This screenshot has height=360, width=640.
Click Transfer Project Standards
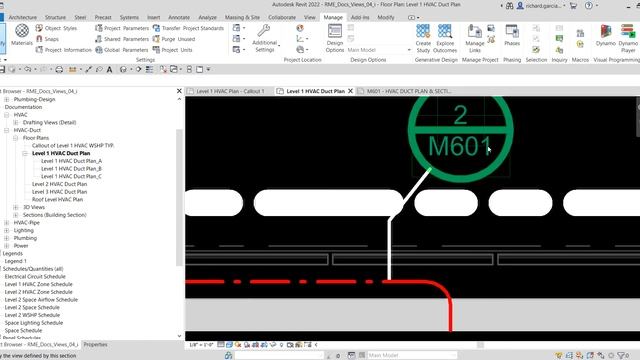click(188, 28)
